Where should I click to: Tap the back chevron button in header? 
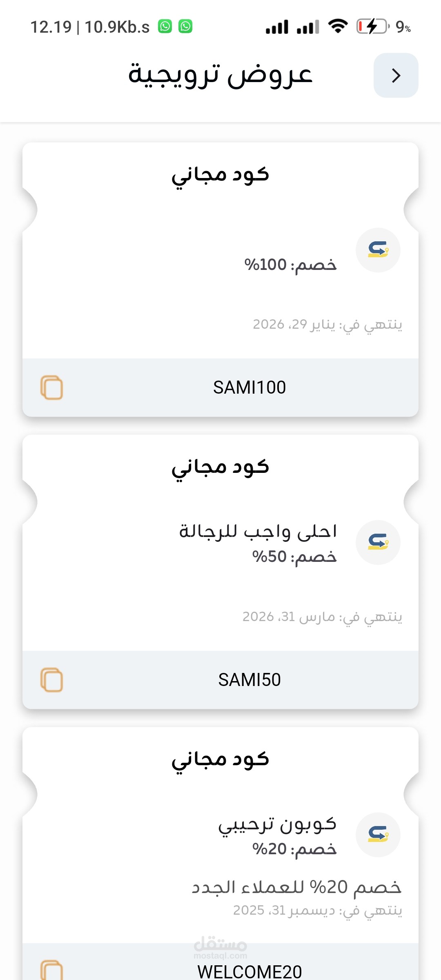(x=396, y=76)
